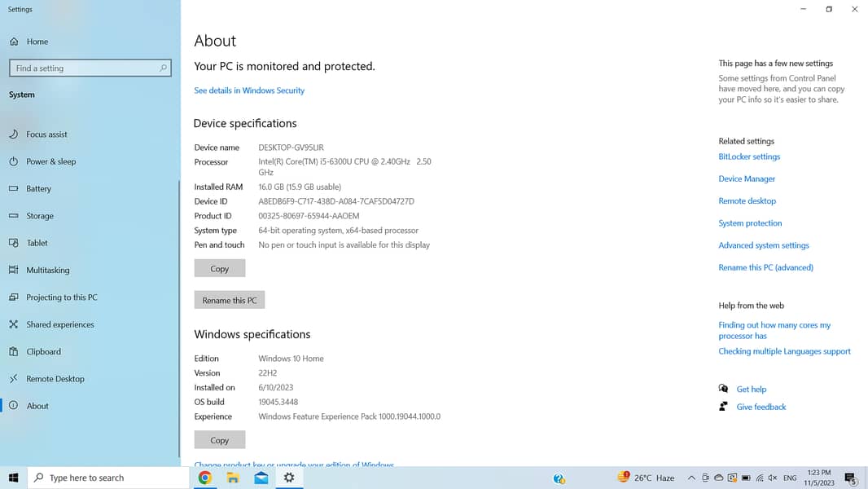Click the Find a setting search box
Image resolution: width=868 pixels, height=489 pixels.
click(84, 68)
